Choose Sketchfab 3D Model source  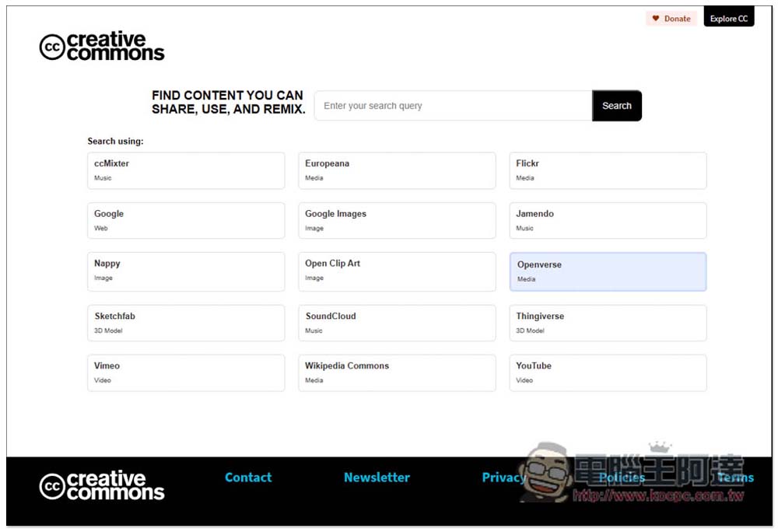186,323
